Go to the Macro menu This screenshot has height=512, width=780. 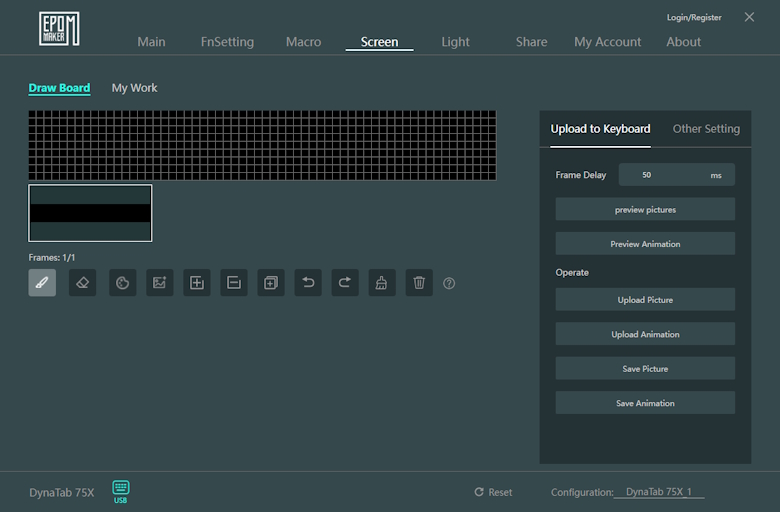point(303,42)
